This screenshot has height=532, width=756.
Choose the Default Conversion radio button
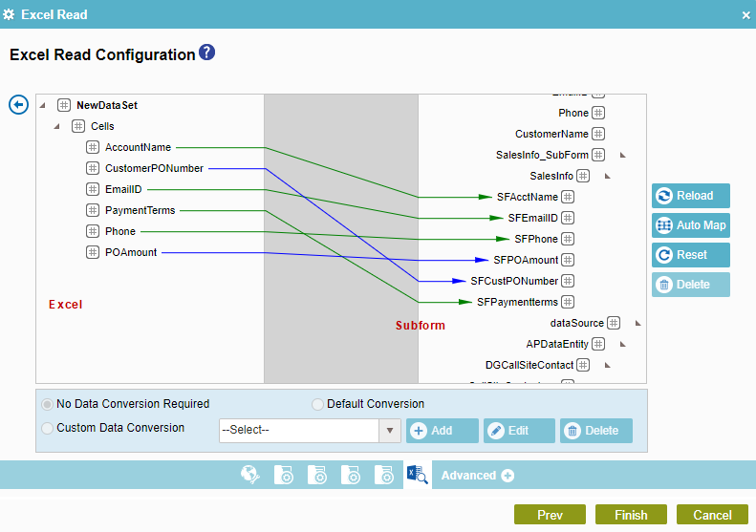tap(318, 404)
